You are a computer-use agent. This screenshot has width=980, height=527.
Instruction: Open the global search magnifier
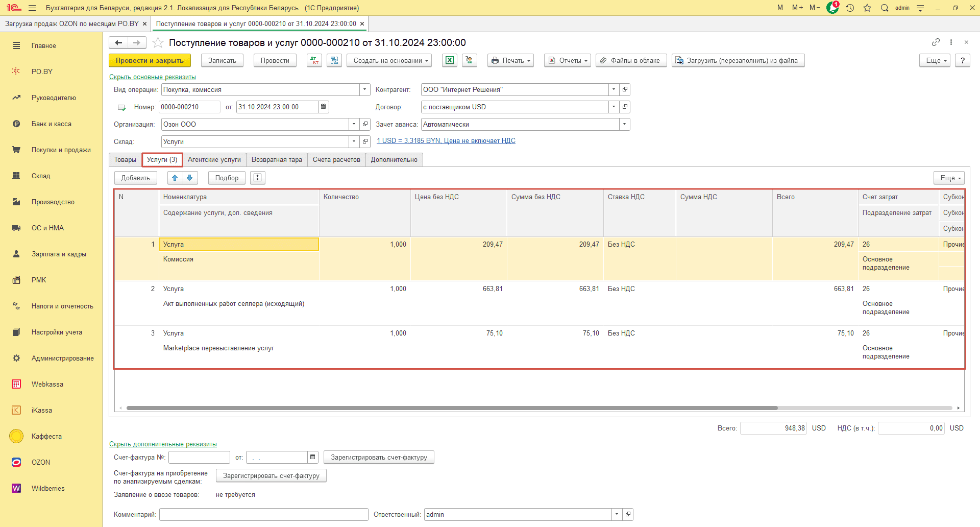[885, 8]
